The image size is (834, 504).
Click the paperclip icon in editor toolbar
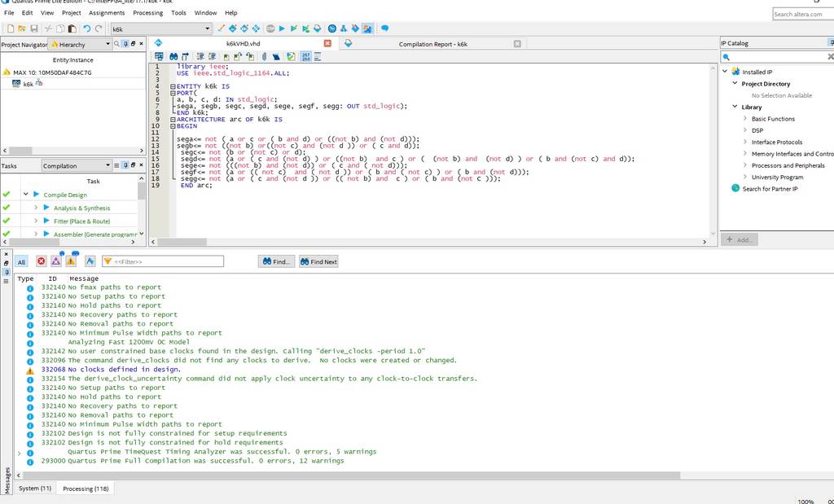(x=264, y=56)
